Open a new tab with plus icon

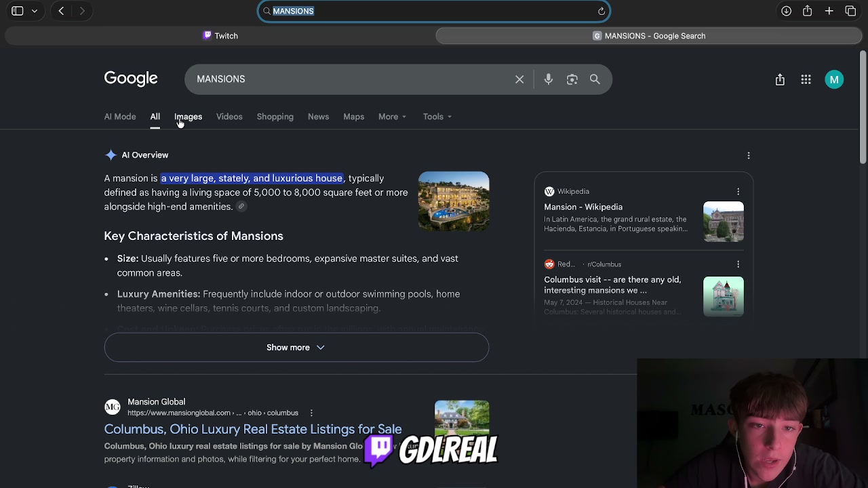(829, 11)
